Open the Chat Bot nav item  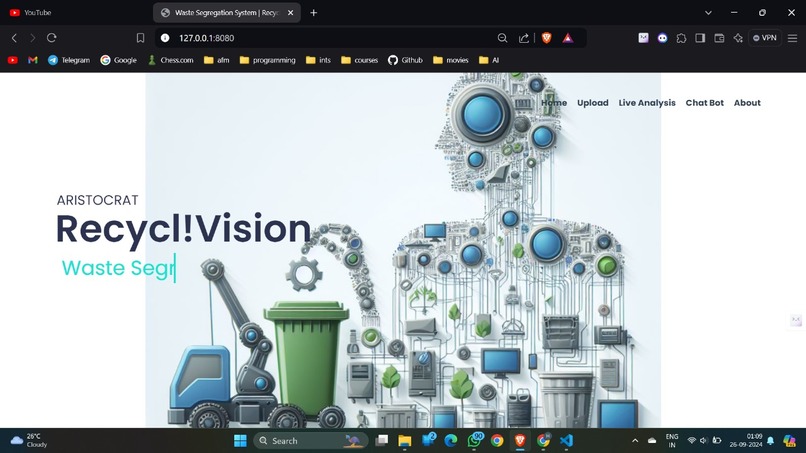(705, 103)
